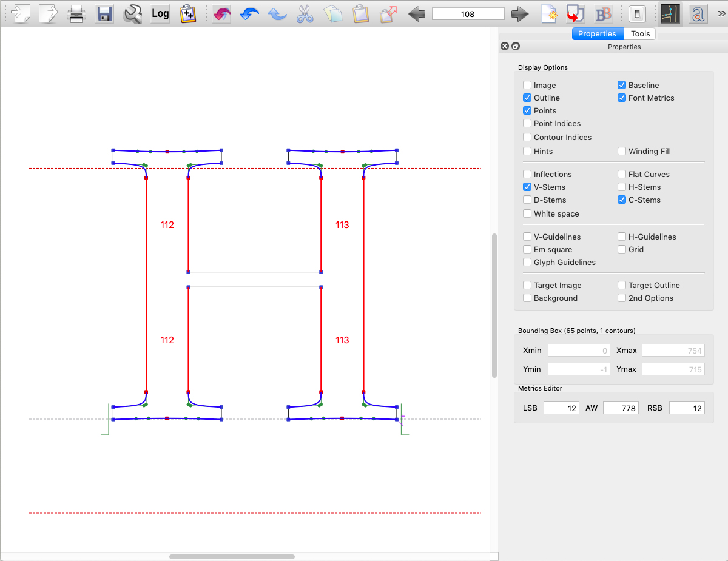Open the Log button
The image size is (728, 561).
(160, 13)
